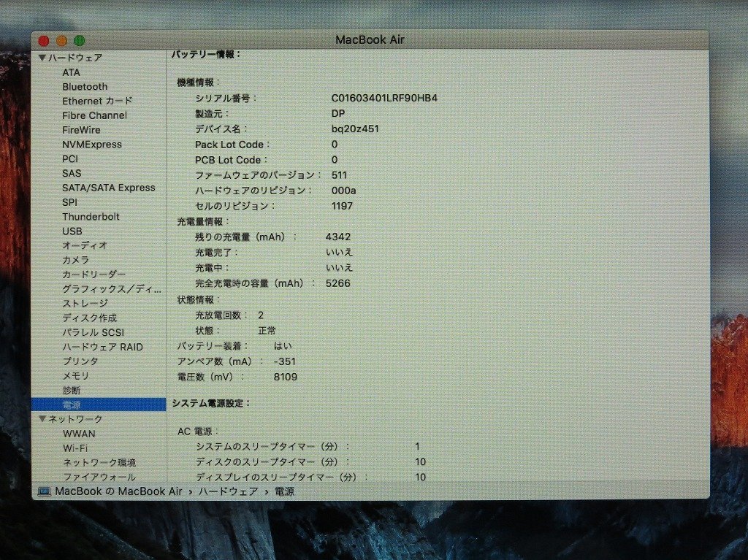This screenshot has width=748, height=560.
Task: Select FireWire hardware entry
Action: click(x=81, y=130)
